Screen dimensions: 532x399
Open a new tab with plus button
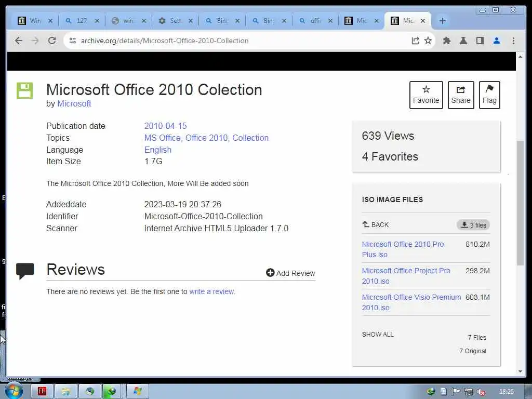[443, 21]
